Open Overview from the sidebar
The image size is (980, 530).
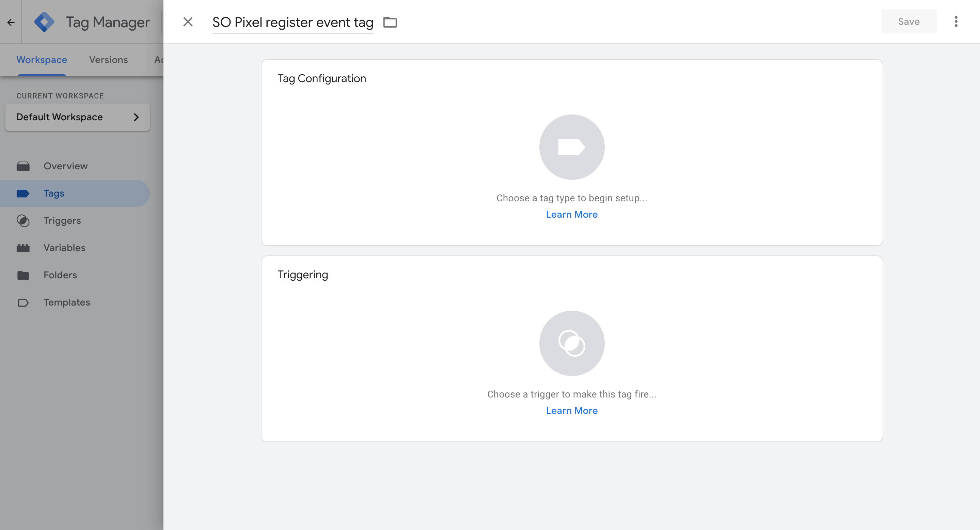(x=65, y=166)
